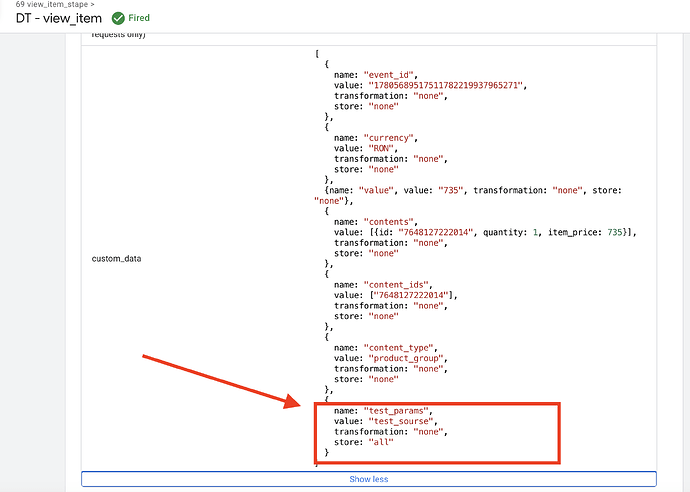This screenshot has width=690, height=492.
Task: Click the "product_group" value
Action: click(x=406, y=358)
